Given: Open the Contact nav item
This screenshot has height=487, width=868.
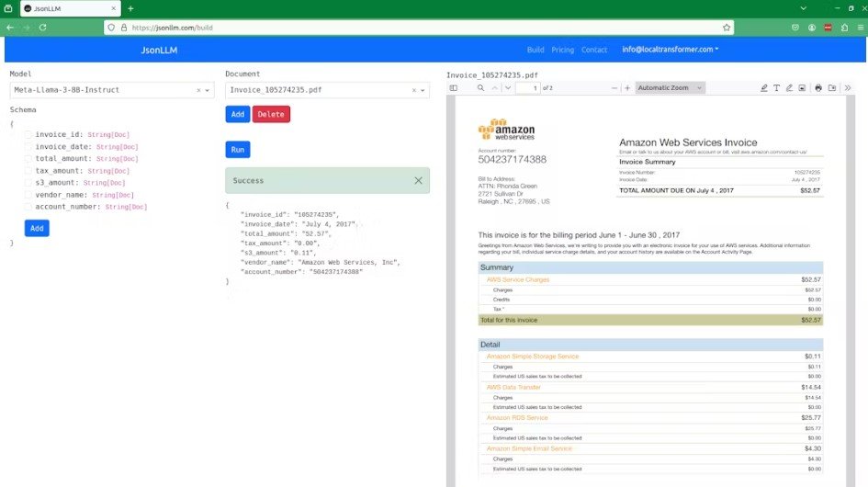Looking at the screenshot, I should [594, 50].
